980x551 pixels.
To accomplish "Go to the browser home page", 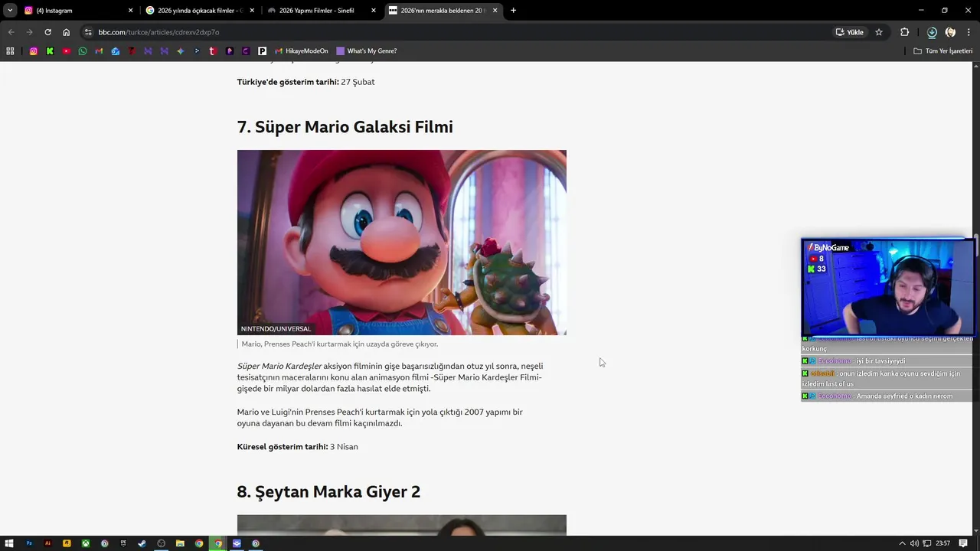I will coord(66,32).
